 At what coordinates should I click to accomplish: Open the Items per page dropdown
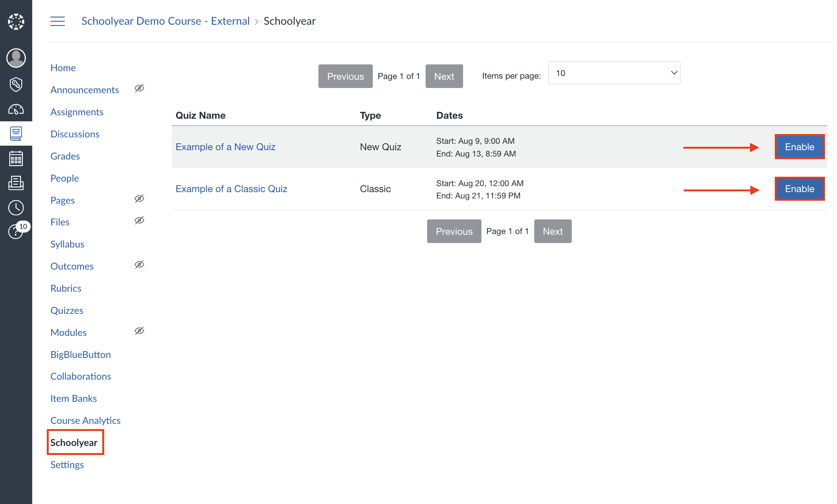[614, 73]
